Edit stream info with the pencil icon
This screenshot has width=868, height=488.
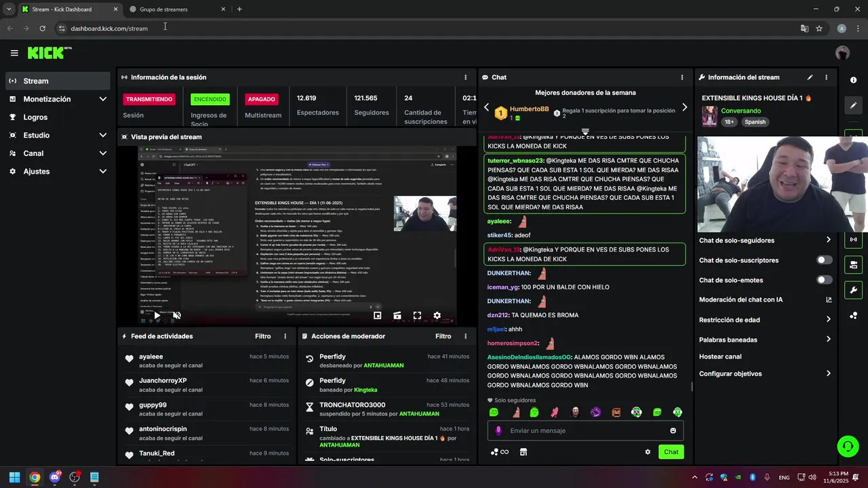click(810, 77)
